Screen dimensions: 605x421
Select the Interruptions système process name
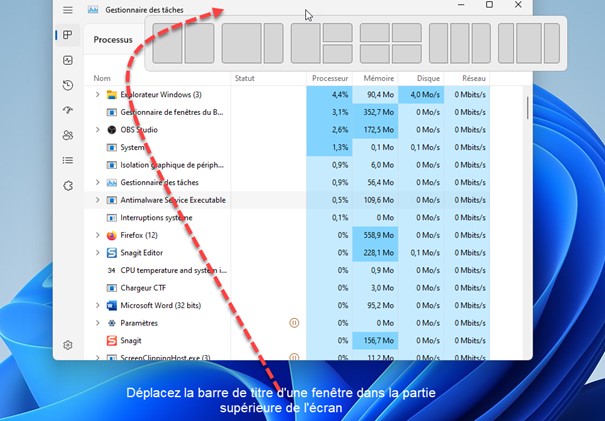tap(156, 218)
